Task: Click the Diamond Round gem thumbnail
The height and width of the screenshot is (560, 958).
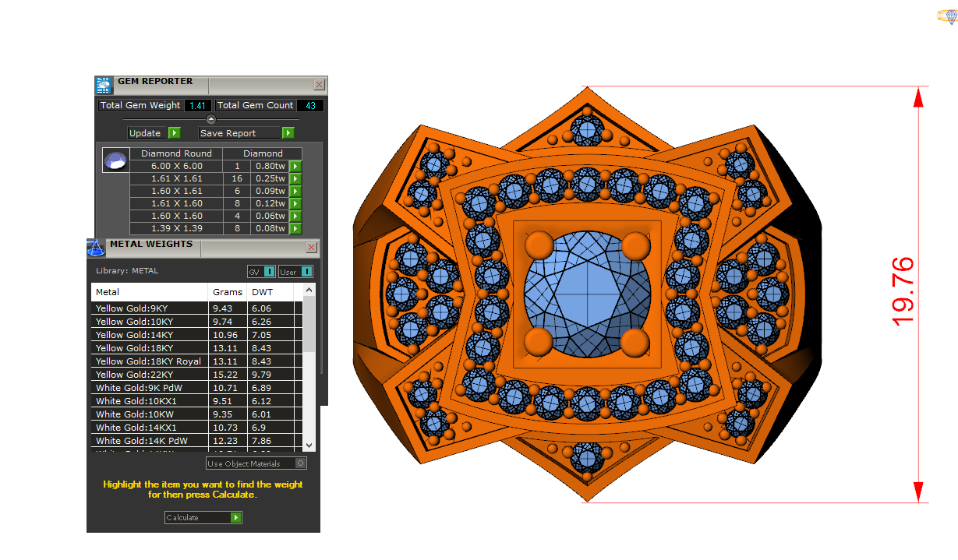Action: pos(114,161)
